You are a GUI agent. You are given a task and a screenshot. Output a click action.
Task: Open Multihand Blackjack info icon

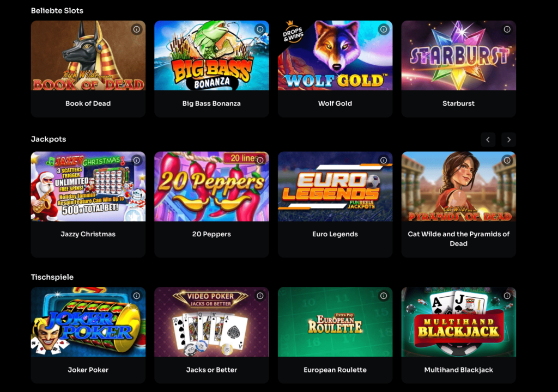point(507,296)
